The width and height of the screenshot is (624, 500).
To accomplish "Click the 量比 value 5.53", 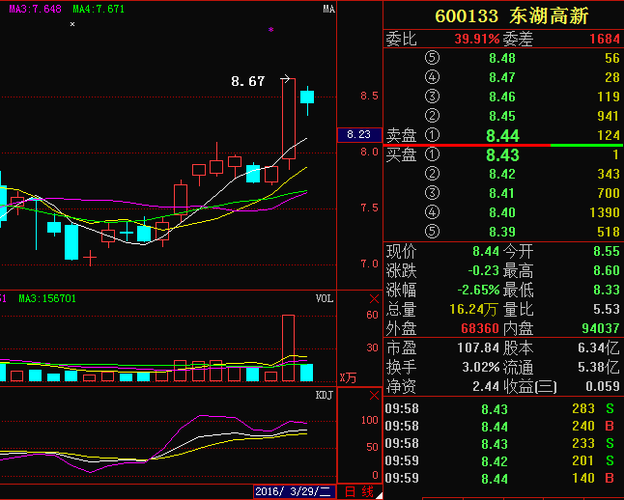I will (606, 309).
